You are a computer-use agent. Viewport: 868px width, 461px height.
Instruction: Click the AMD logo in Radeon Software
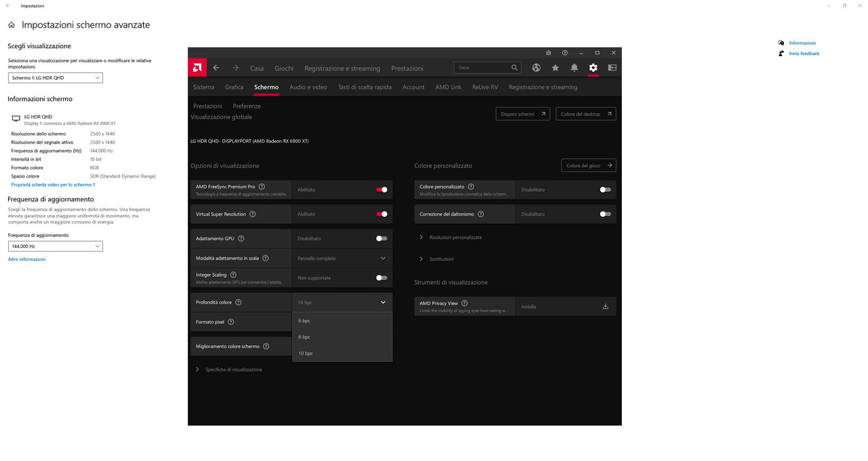[x=197, y=68]
